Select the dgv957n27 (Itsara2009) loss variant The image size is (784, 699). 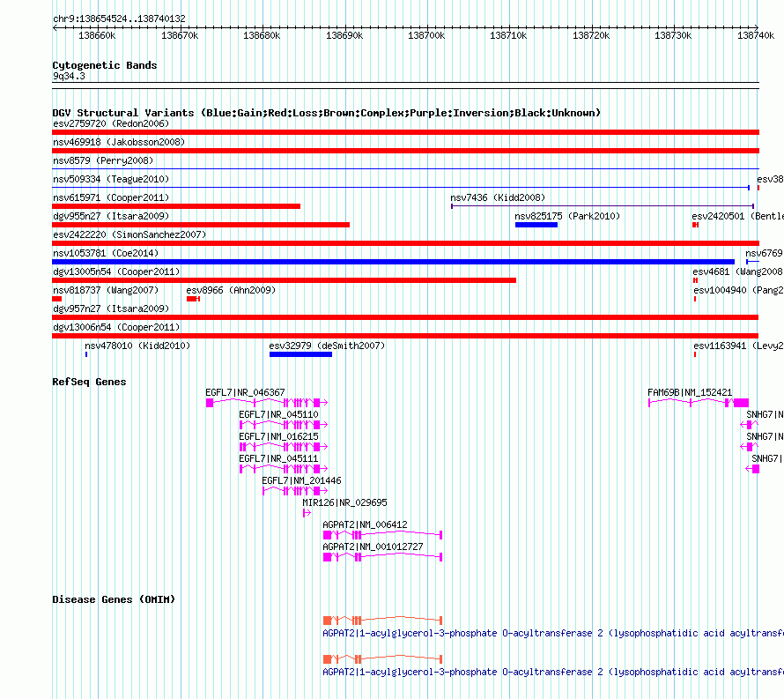tap(405, 317)
